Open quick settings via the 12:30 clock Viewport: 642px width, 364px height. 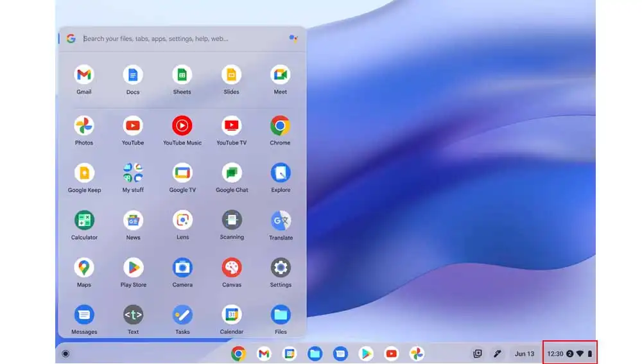point(555,354)
